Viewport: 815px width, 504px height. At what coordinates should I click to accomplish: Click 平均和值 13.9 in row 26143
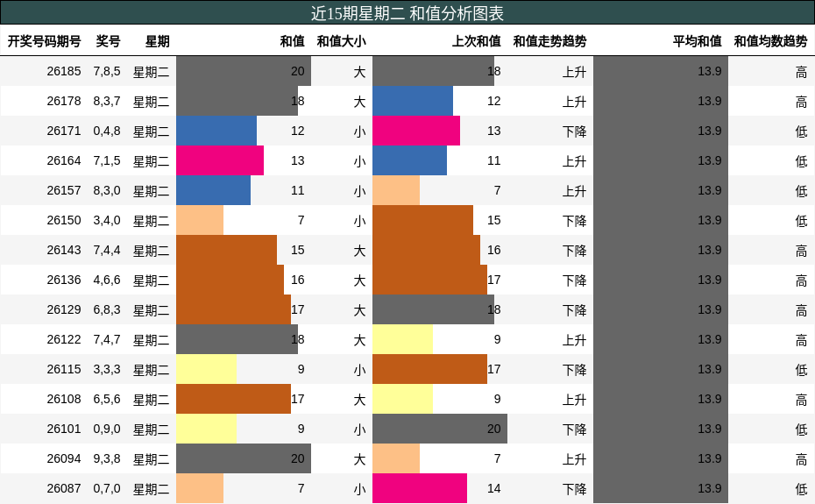[710, 250]
